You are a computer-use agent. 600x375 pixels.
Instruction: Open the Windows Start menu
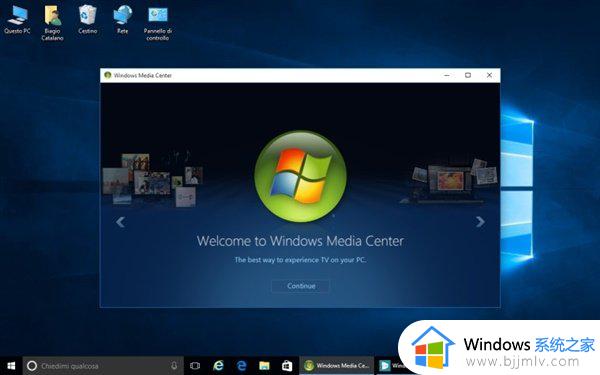point(11,366)
